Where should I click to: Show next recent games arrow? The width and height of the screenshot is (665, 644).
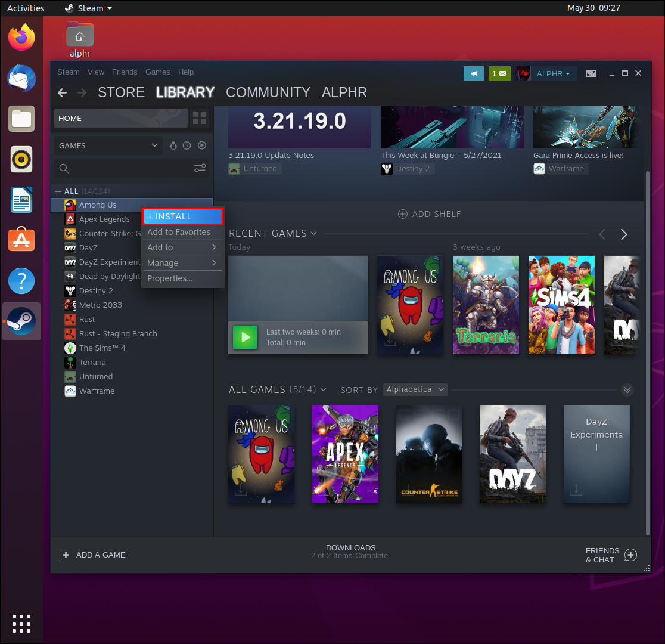coord(623,234)
